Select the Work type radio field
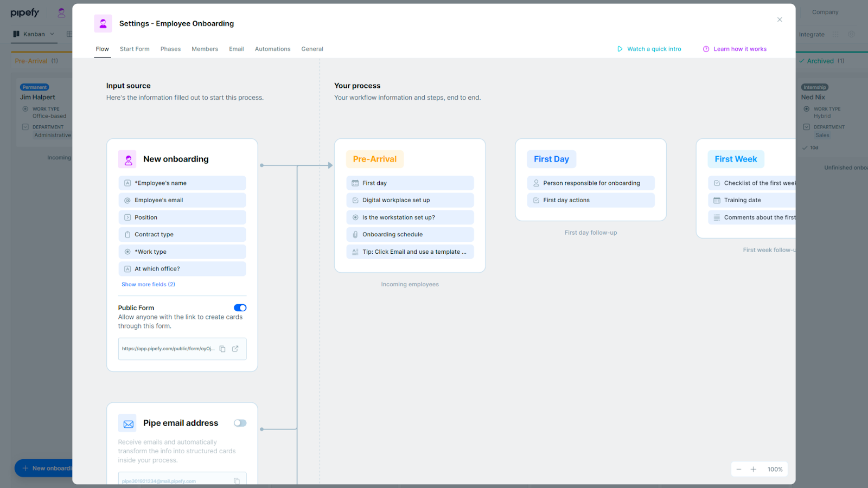 [182, 252]
